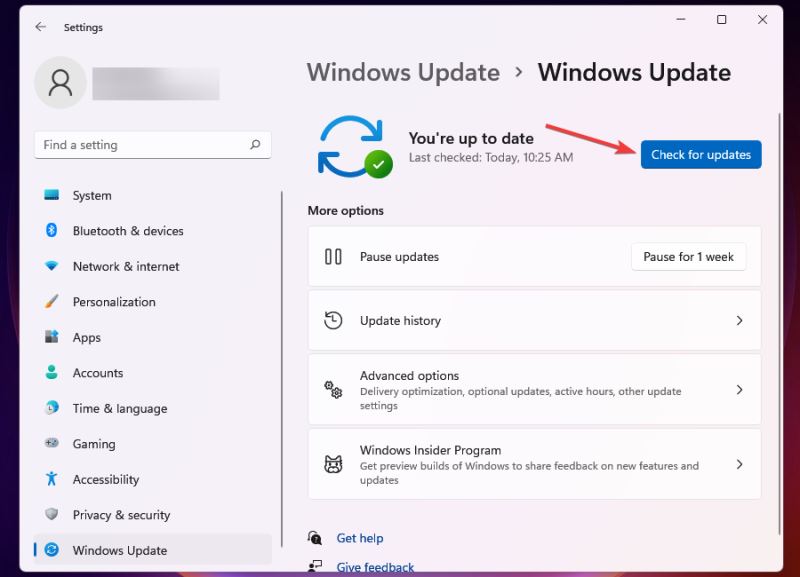Viewport: 800px width, 577px height.
Task: Open Gaming via the controller icon
Action: [x=52, y=444]
